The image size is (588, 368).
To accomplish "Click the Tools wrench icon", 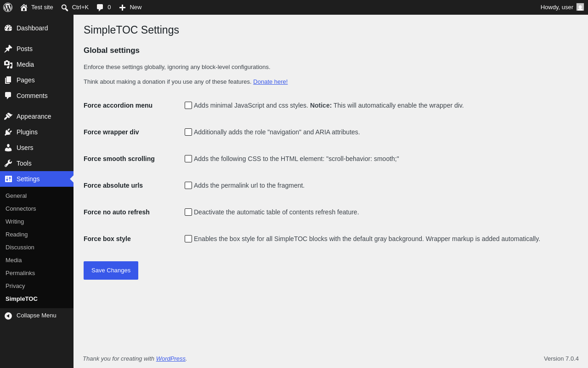I will pyautogui.click(x=8, y=163).
